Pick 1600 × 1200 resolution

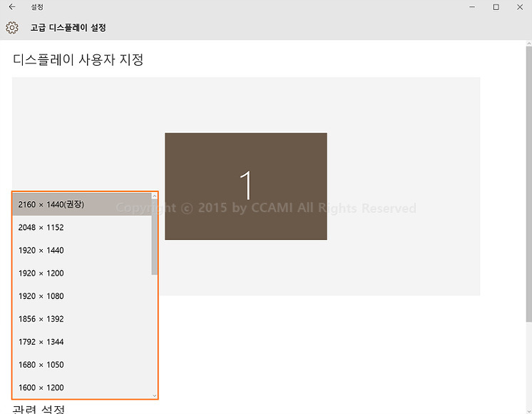(x=82, y=388)
